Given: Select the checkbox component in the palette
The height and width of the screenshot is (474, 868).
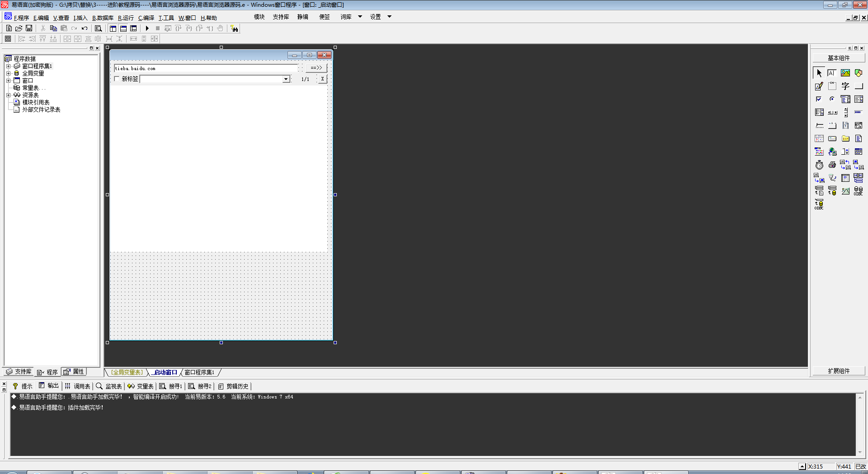Looking at the screenshot, I should click(819, 99).
